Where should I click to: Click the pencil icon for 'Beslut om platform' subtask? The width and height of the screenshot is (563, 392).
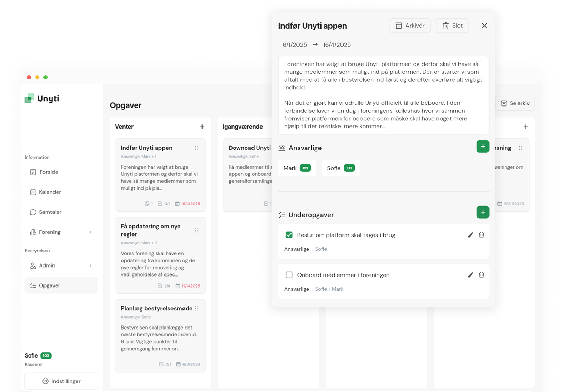(471, 235)
